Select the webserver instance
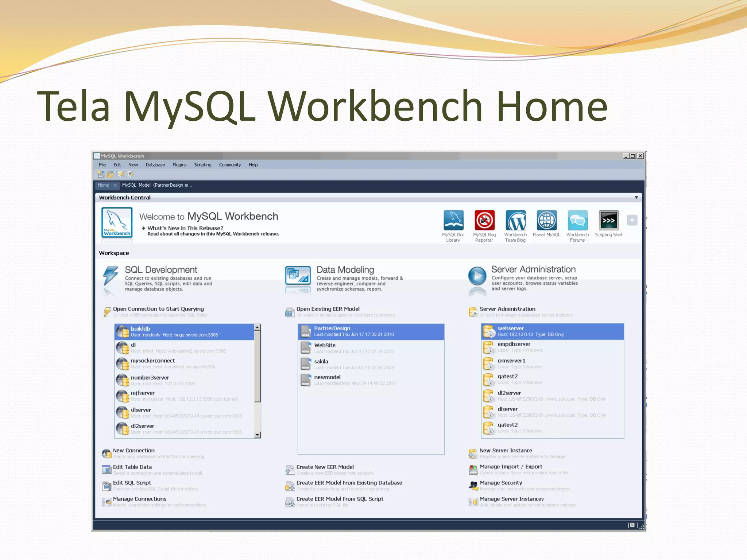 553,331
